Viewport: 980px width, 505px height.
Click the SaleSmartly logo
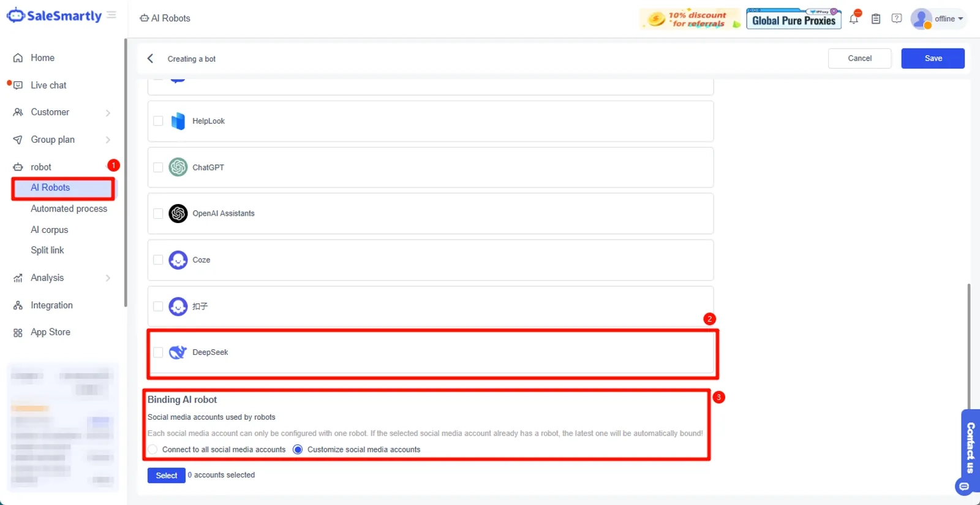coord(54,16)
